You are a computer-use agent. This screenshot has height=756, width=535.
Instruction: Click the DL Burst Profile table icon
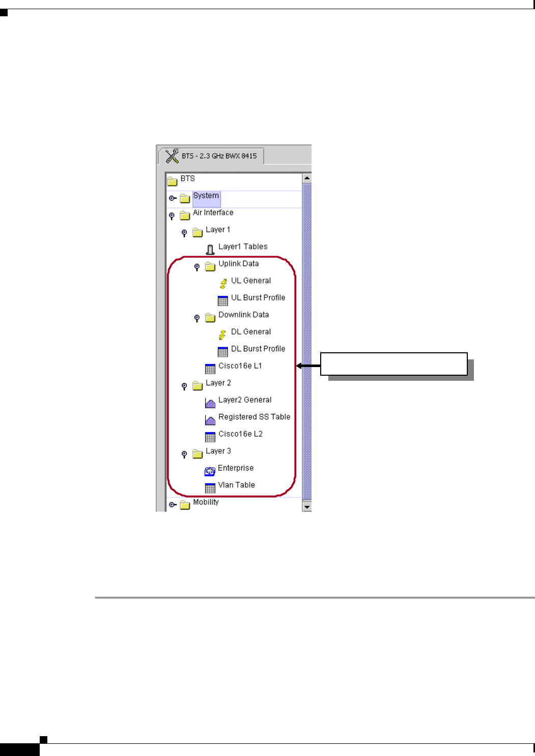223,351
